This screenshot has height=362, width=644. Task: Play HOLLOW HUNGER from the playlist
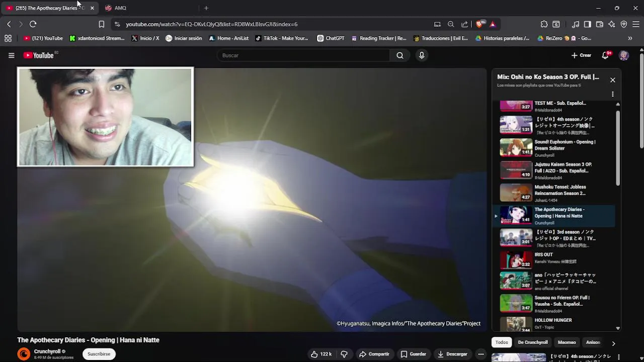[x=553, y=324]
